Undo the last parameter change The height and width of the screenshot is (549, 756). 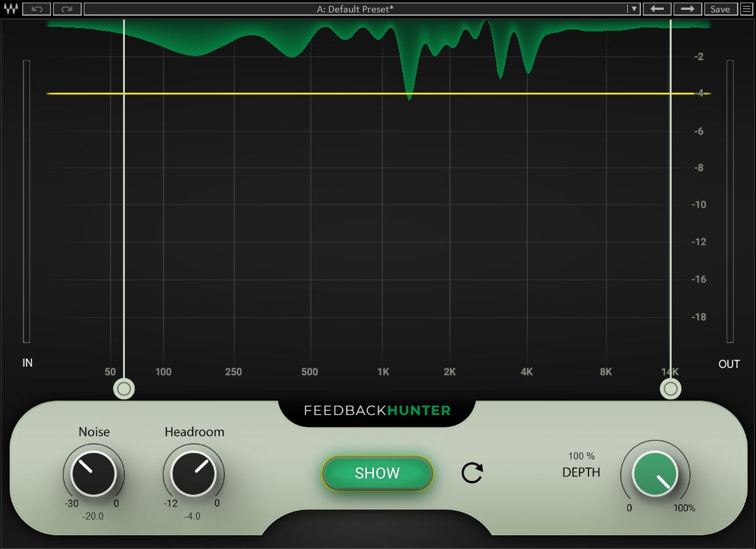click(x=36, y=9)
